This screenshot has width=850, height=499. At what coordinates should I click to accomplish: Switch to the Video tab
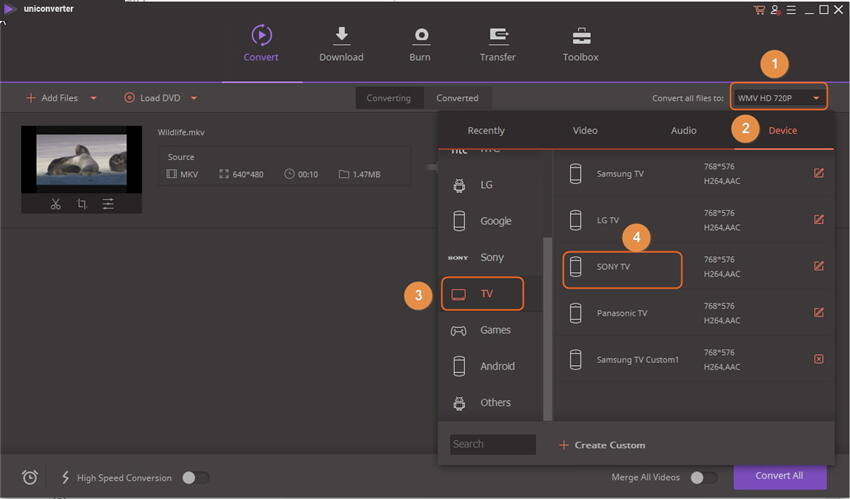pyautogui.click(x=585, y=131)
